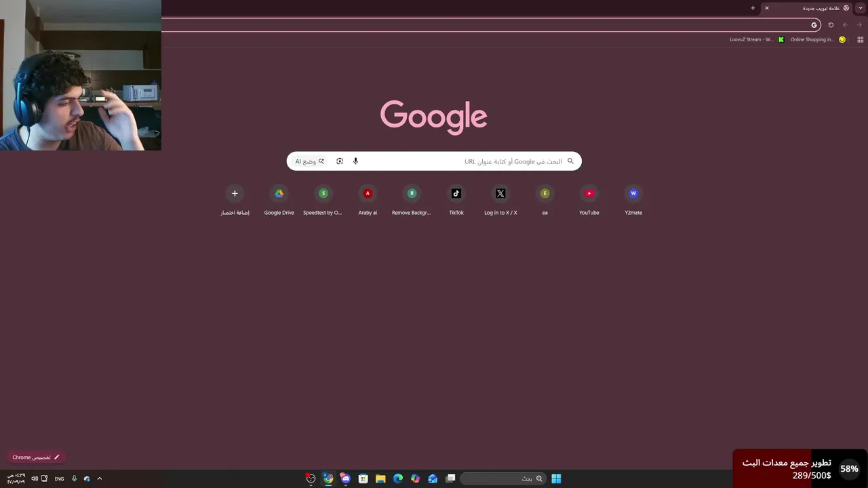Open the ea shortcut tile
Image resolution: width=868 pixels, height=488 pixels.
point(545,201)
